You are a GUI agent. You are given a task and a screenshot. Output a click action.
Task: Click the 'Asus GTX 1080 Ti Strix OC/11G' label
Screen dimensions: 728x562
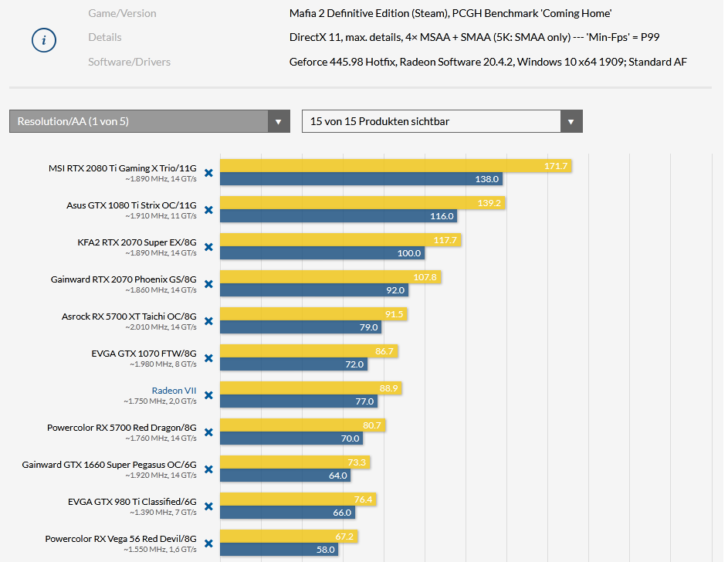click(x=131, y=205)
